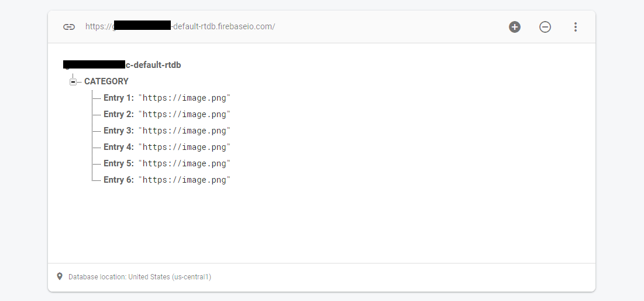Viewport: 644px width, 301px height.
Task: Collapse the CATEGORY node
Action: [x=73, y=82]
